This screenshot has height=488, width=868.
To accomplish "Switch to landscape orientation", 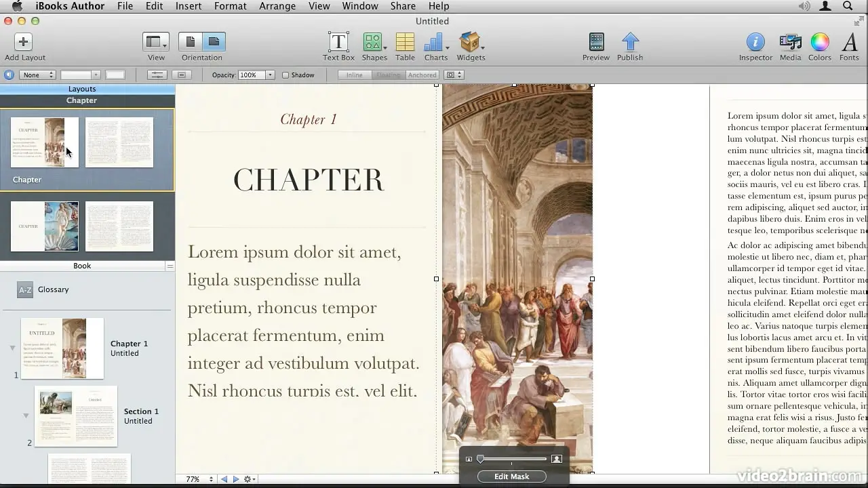I will [214, 42].
